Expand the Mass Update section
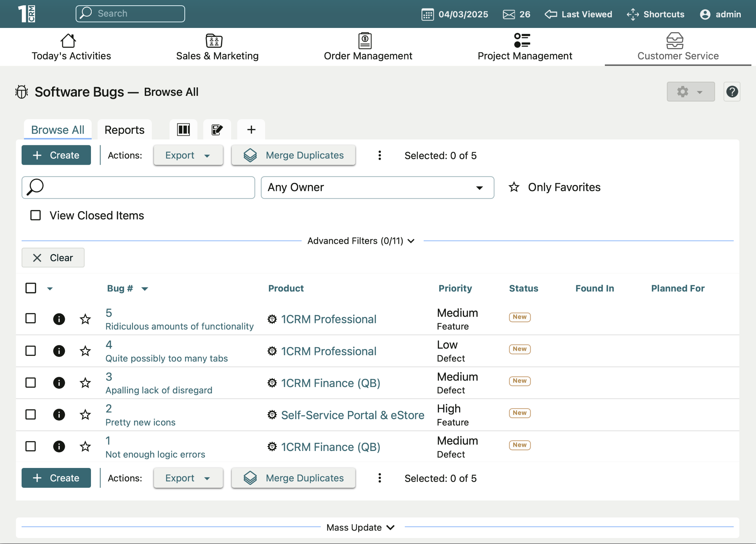The height and width of the screenshot is (544, 756). tap(361, 527)
